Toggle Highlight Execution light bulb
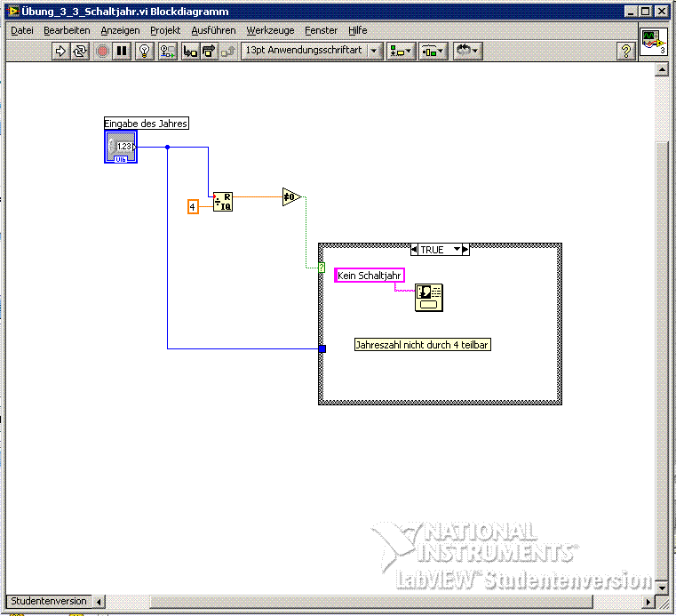The image size is (676, 616). [145, 51]
